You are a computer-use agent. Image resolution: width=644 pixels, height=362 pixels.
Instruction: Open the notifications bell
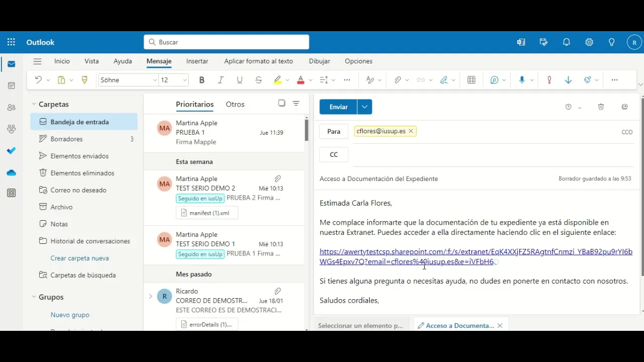pos(567,42)
